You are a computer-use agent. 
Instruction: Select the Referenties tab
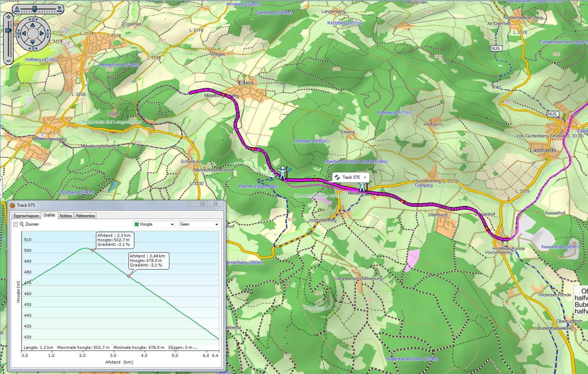click(x=85, y=216)
